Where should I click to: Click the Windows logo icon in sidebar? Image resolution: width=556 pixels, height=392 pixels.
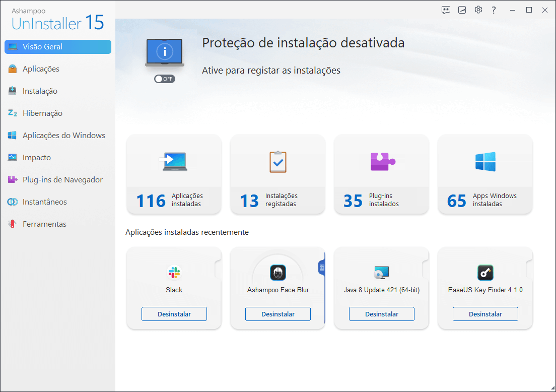[13, 135]
